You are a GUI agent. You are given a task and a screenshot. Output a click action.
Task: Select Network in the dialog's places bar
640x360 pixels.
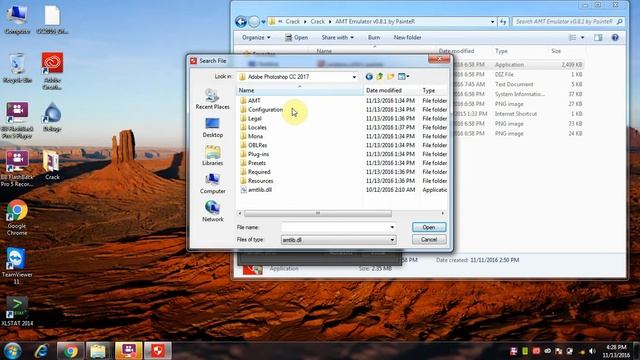click(212, 211)
